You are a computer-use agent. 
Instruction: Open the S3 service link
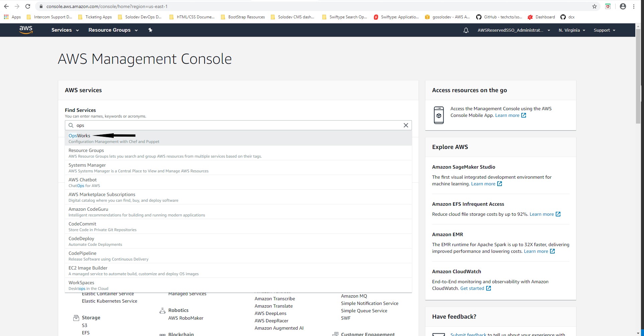tap(85, 325)
